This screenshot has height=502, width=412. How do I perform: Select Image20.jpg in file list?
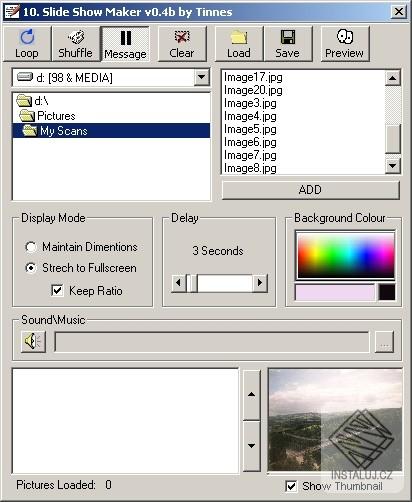253,90
